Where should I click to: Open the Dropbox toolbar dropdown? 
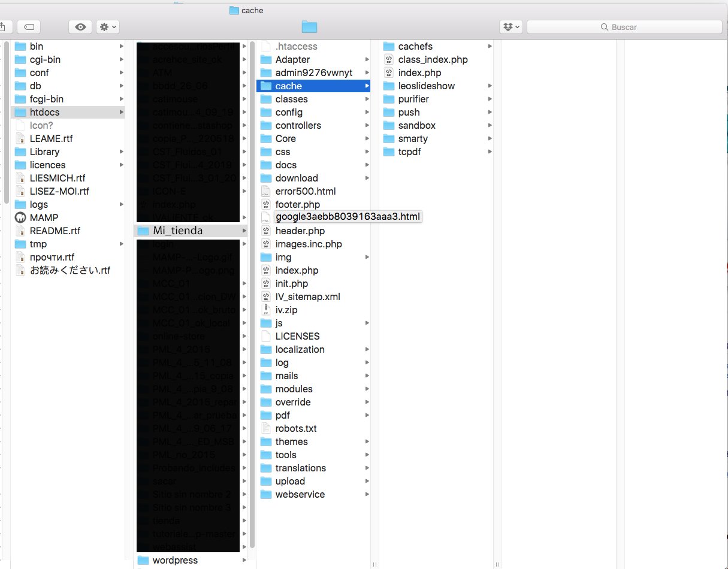click(x=511, y=27)
